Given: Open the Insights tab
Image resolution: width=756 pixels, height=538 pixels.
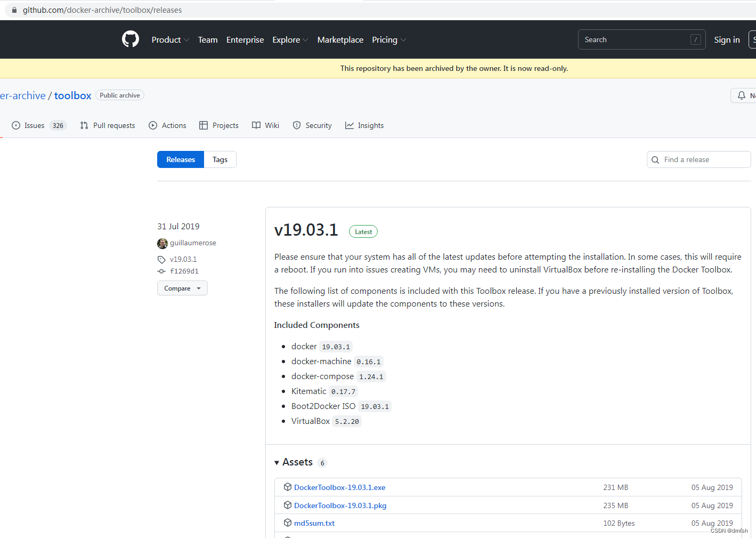Looking at the screenshot, I should [x=364, y=125].
